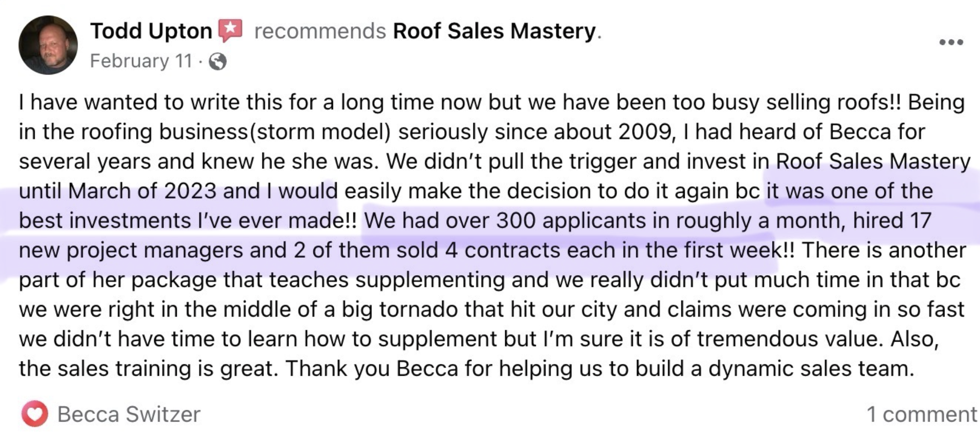Click Becca Switzer in the reactions row
This screenshot has width=980, height=443.
[x=129, y=415]
